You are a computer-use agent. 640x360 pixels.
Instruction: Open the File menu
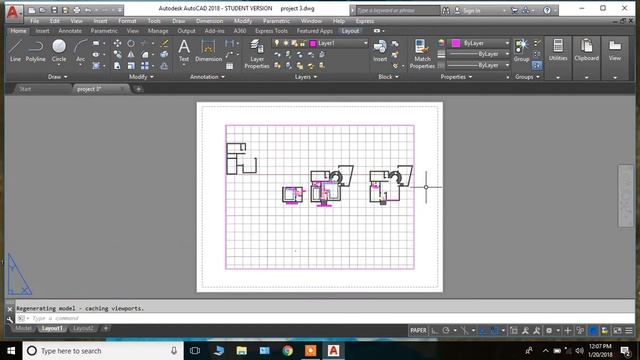35,21
